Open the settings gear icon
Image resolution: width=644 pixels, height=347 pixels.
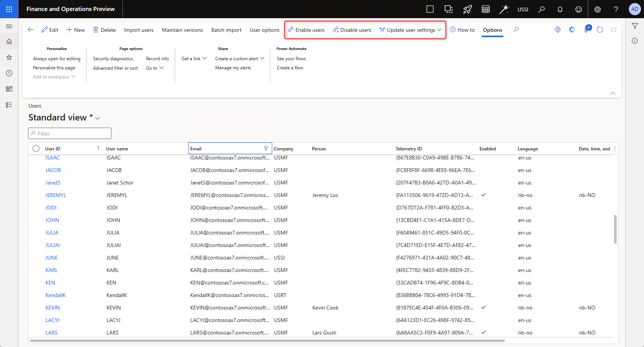[x=597, y=9]
